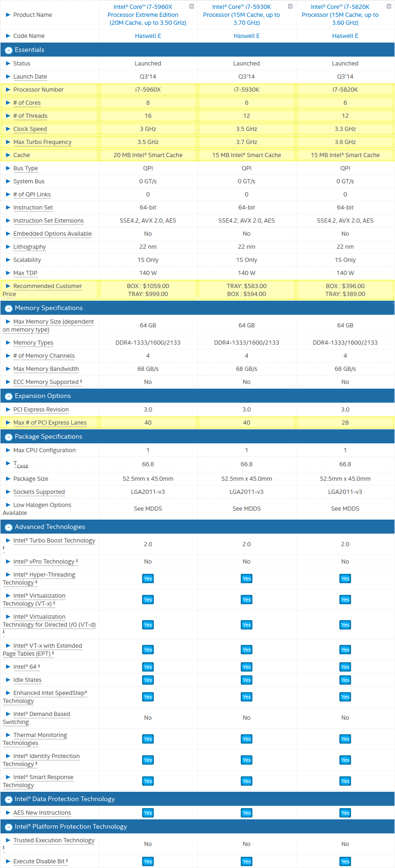The height and width of the screenshot is (868, 395).
Task: Click the # of Memory Channels label
Action: [44, 356]
